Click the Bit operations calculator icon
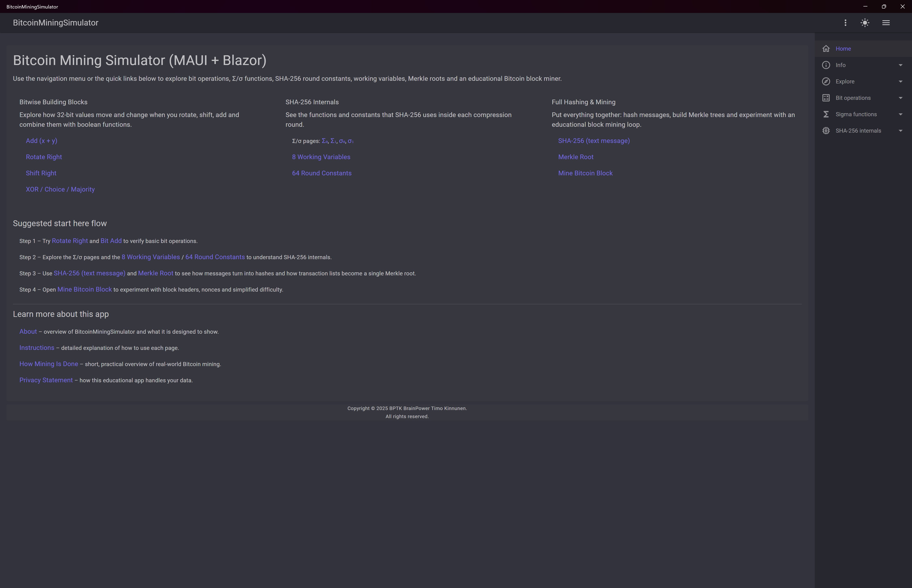The image size is (912, 588). pos(826,98)
